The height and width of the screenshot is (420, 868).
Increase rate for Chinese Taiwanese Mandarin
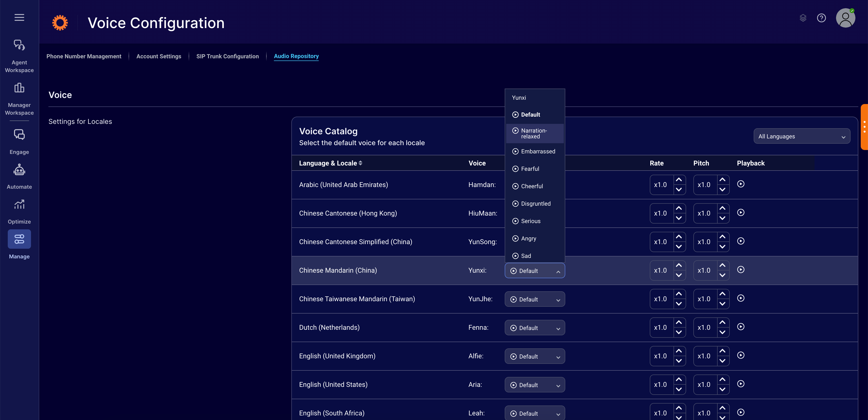point(679,294)
